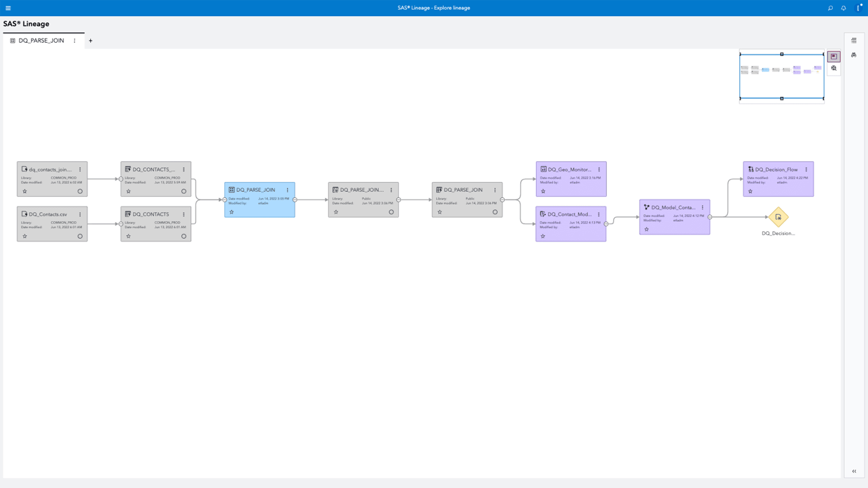Viewport: 868px width, 488px height.
Task: Click the search icon in the top bar
Action: 830,8
